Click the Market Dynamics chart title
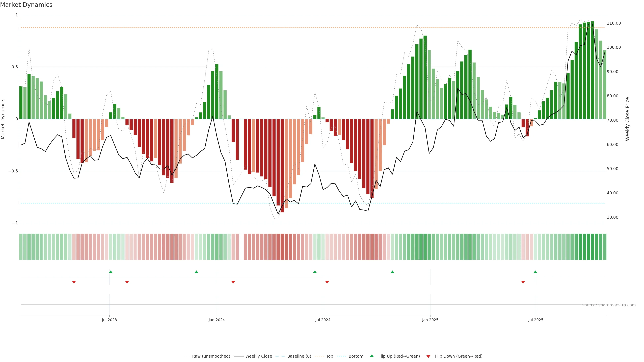Screen dimensions: 644x362 pyautogui.click(x=26, y=5)
